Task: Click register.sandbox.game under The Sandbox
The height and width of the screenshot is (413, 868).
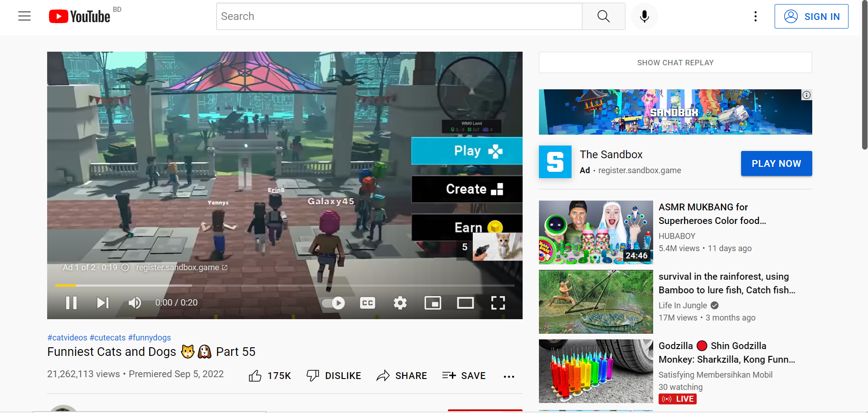Action: (640, 170)
